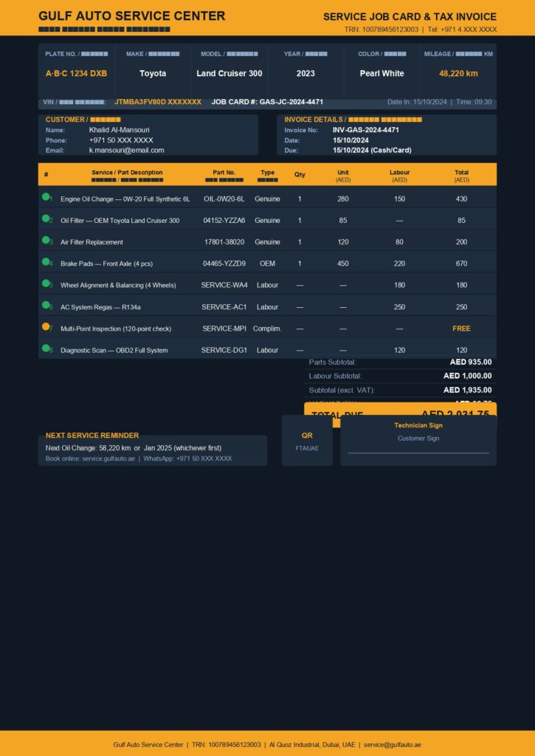The image size is (535, 756).
Task: Click the Unit (AED) column header
Action: 343,176
